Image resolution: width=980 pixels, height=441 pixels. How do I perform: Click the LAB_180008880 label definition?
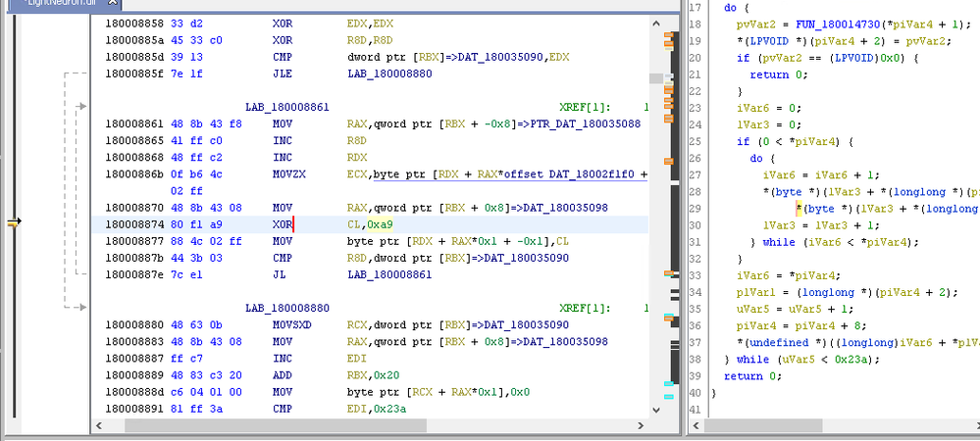click(x=286, y=309)
